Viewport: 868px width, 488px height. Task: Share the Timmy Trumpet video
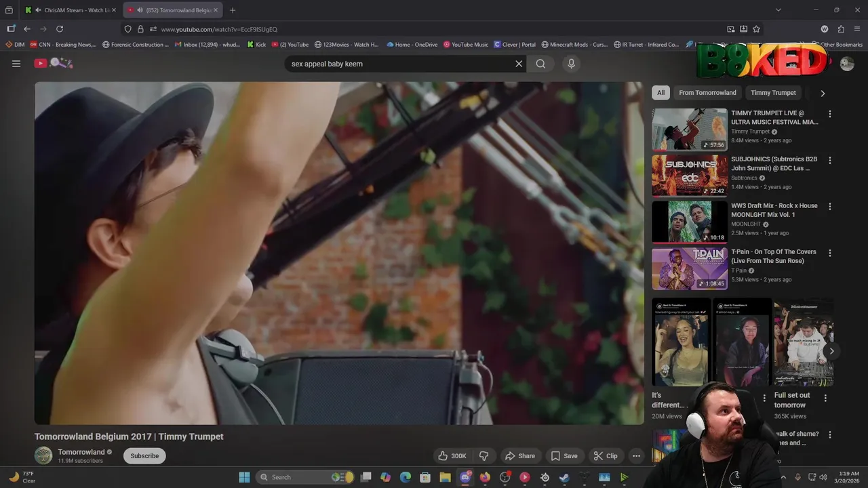(520, 456)
